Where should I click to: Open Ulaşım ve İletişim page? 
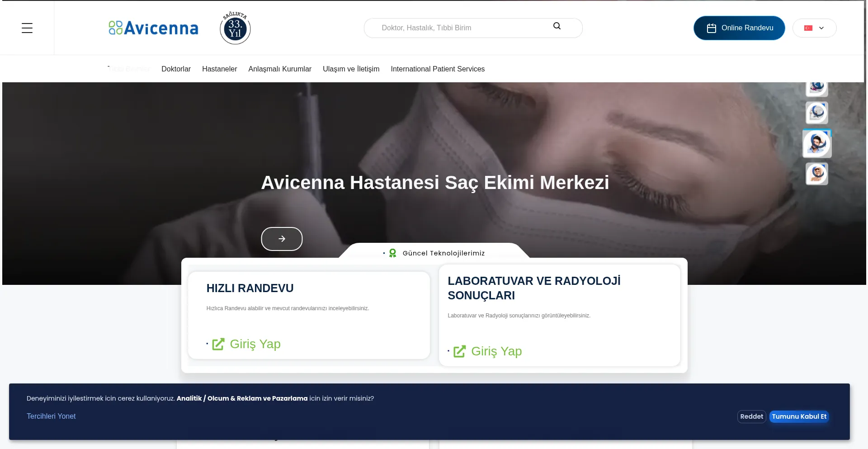coord(351,69)
